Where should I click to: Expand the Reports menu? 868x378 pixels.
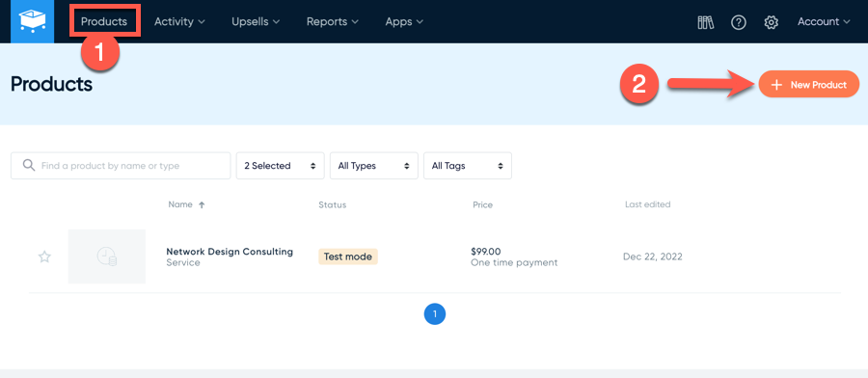(333, 21)
